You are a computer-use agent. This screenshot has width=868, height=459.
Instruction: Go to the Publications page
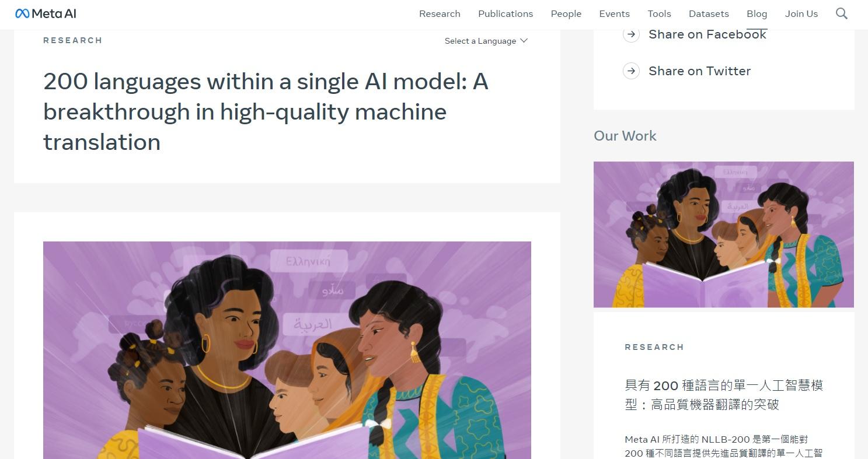(x=506, y=13)
